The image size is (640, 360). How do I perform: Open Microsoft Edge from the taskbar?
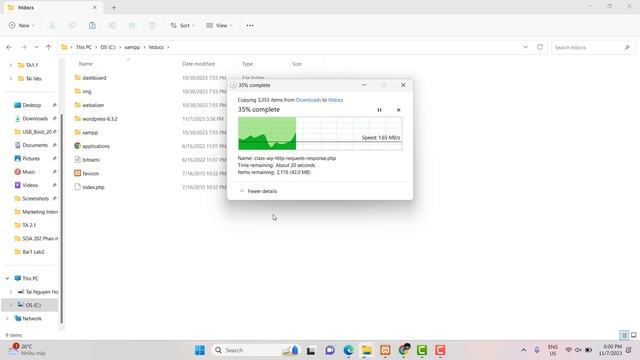pyautogui.click(x=348, y=350)
